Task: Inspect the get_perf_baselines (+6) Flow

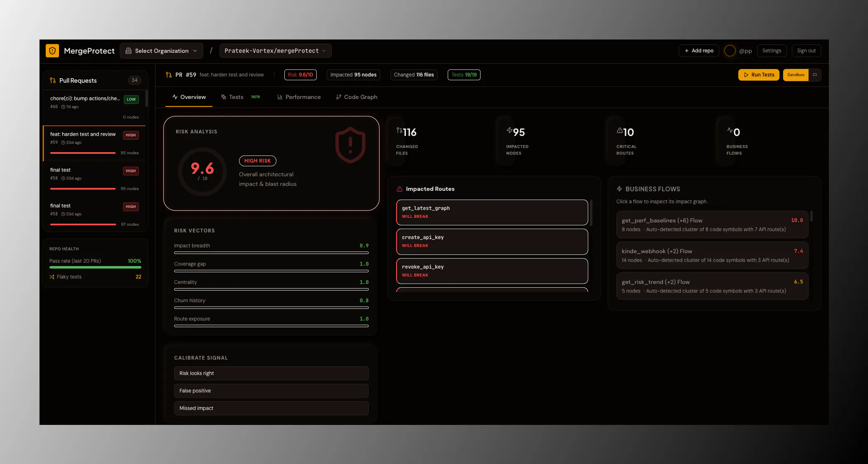Action: pyautogui.click(x=712, y=225)
